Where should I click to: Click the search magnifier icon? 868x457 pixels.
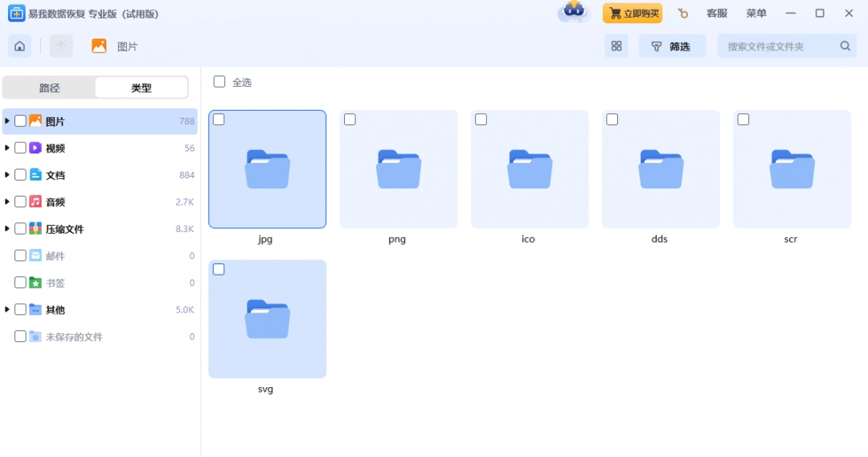tap(845, 46)
